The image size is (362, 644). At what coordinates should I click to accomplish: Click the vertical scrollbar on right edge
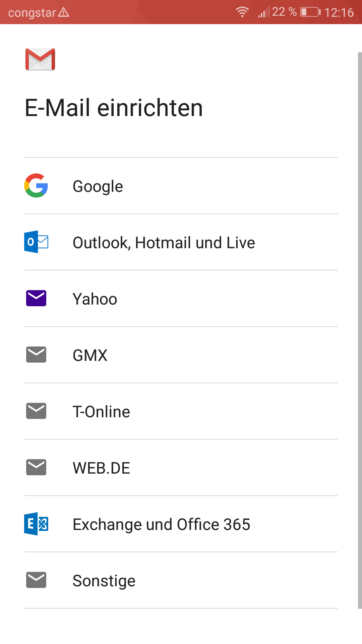(x=360, y=330)
